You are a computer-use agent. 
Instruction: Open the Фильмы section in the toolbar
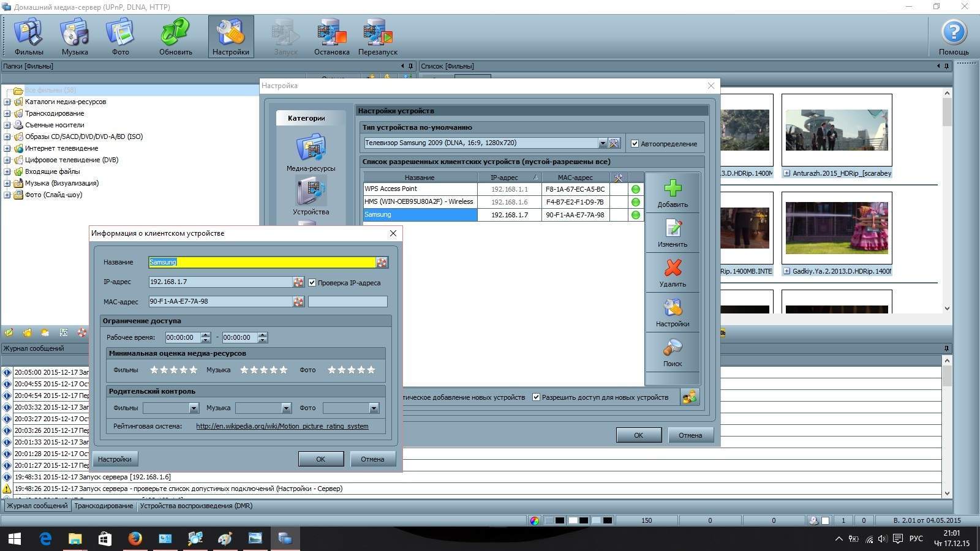[29, 37]
